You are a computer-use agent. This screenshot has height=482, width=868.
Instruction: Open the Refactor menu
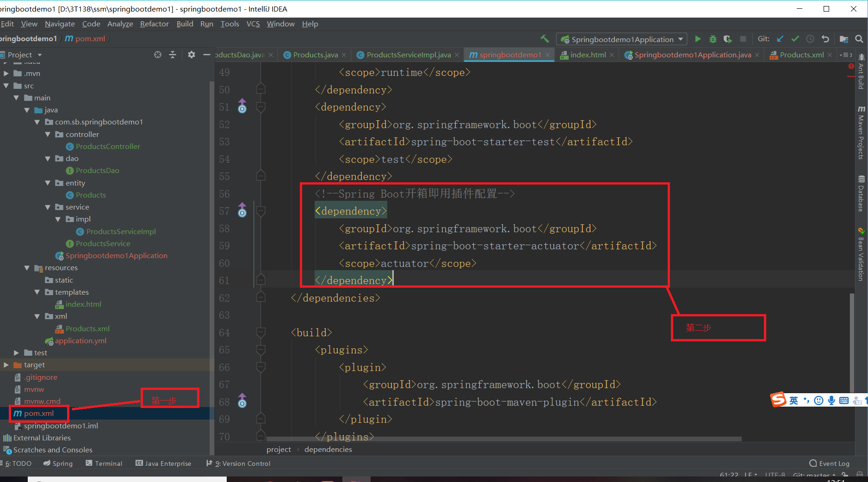(x=155, y=24)
